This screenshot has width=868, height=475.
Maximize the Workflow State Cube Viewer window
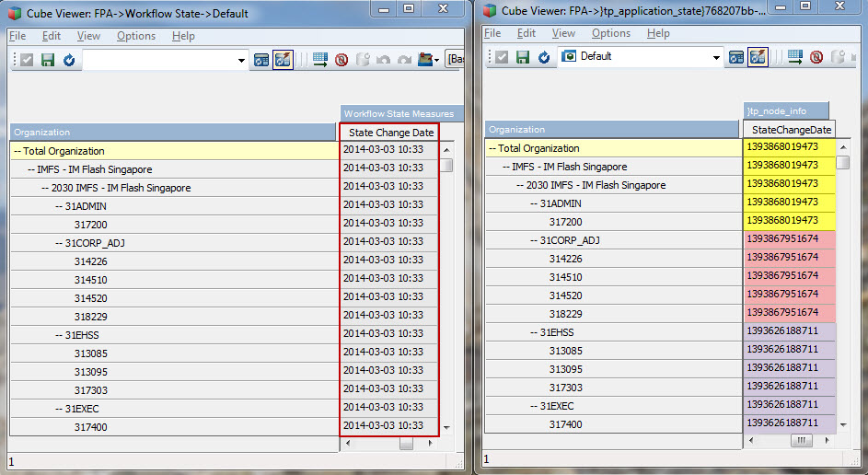(x=409, y=9)
